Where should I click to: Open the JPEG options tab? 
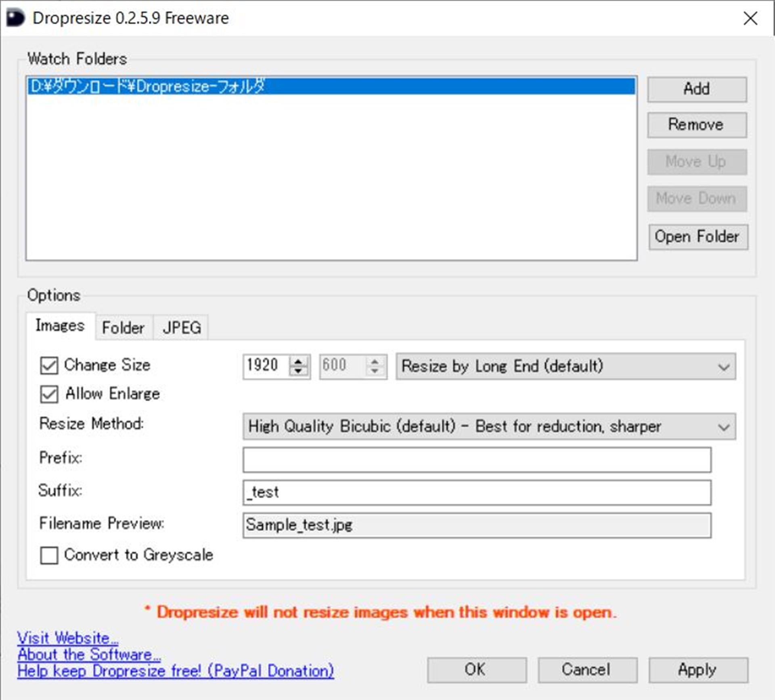point(182,328)
